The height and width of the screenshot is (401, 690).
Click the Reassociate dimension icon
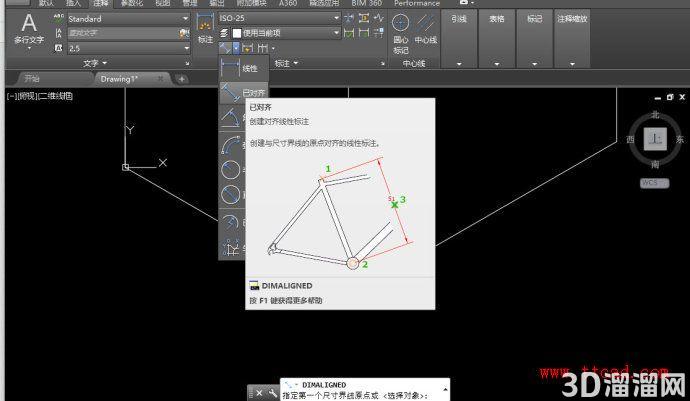tap(378, 33)
